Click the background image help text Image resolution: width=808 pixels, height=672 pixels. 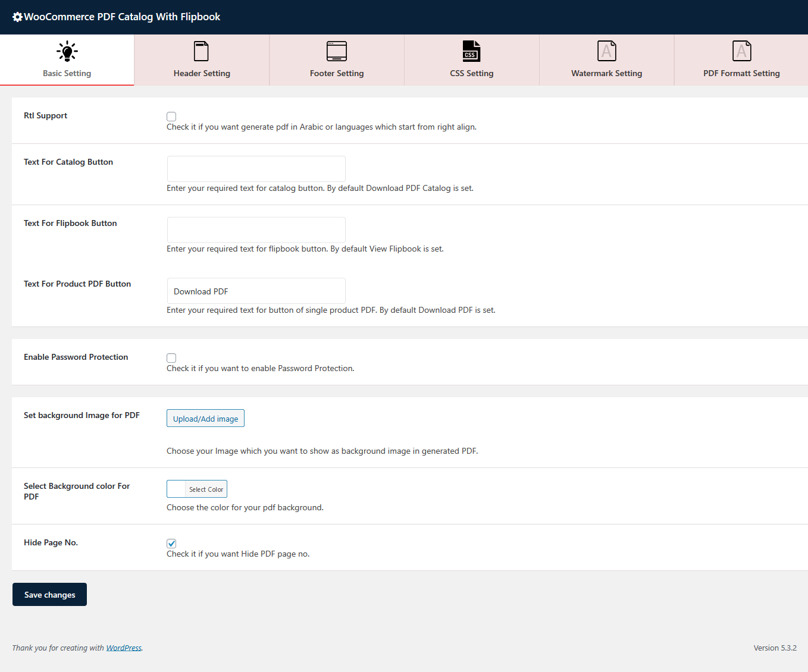322,451
